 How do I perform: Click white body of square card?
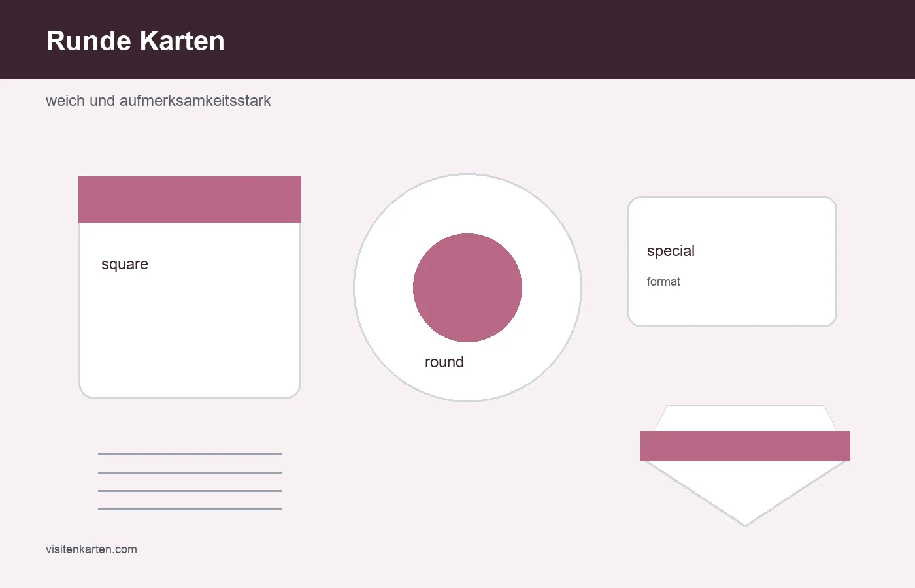pos(190,327)
